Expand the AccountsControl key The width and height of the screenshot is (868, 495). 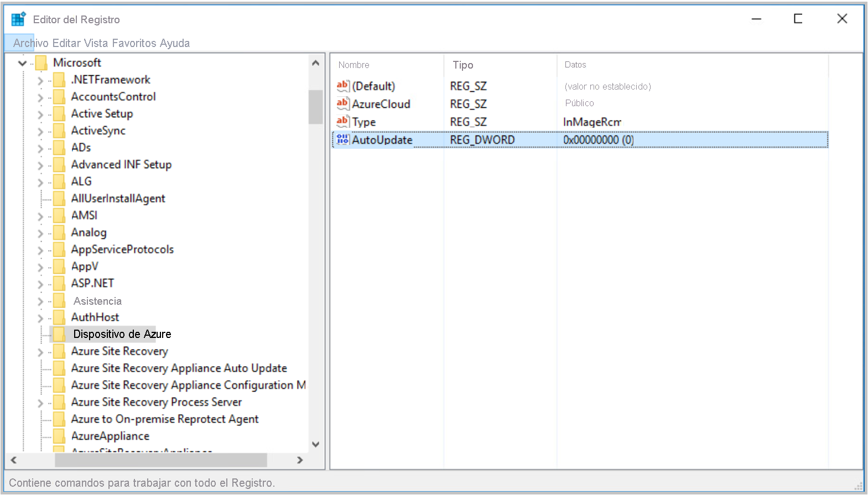pyautogui.click(x=40, y=98)
